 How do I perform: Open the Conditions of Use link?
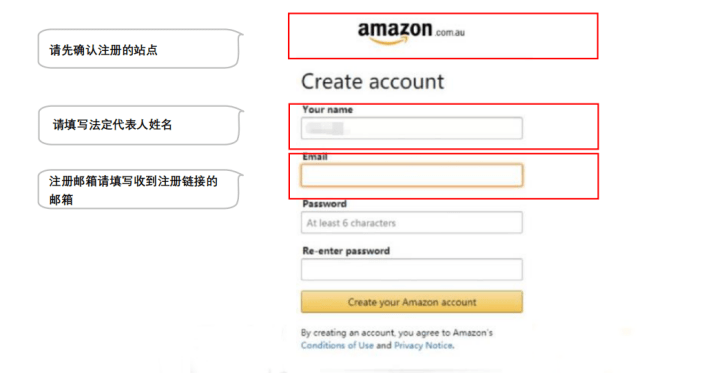pos(337,346)
